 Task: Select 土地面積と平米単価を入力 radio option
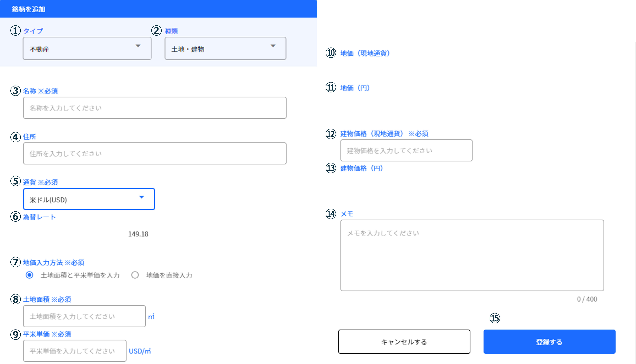[29, 275]
